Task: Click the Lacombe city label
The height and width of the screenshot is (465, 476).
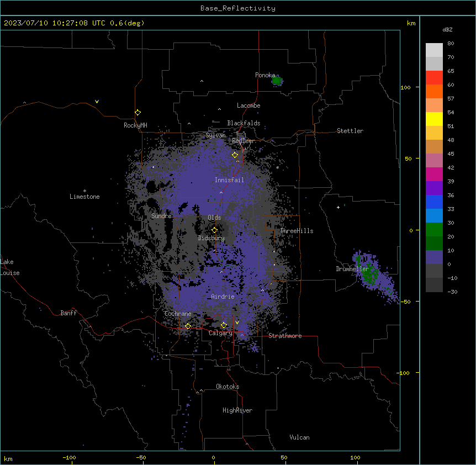Action: click(248, 105)
